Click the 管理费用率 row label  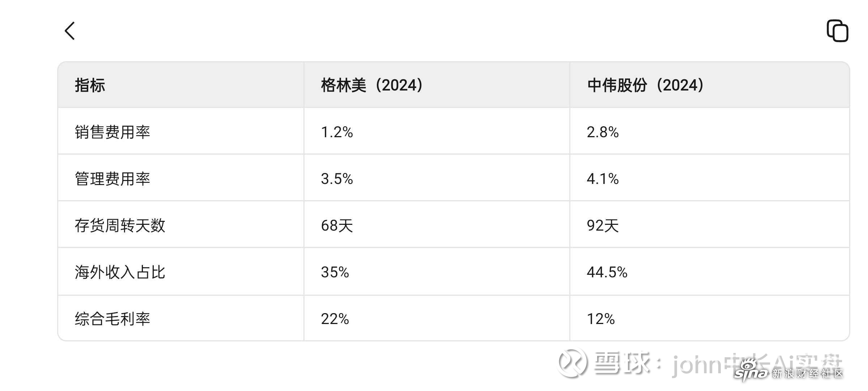point(112,178)
